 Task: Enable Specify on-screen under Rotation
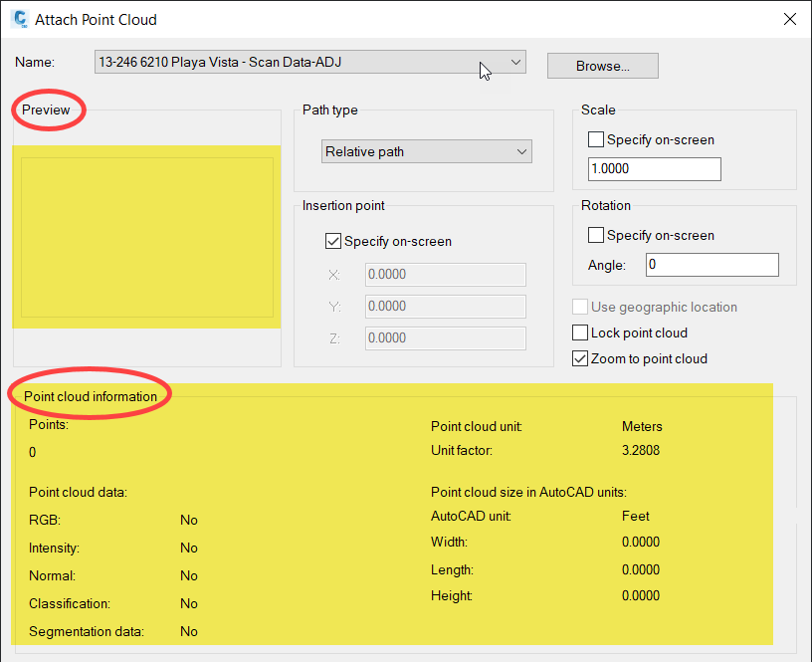pos(594,235)
